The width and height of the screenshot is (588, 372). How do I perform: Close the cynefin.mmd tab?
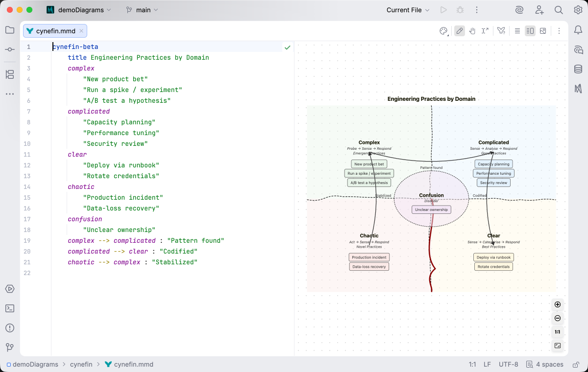81,31
